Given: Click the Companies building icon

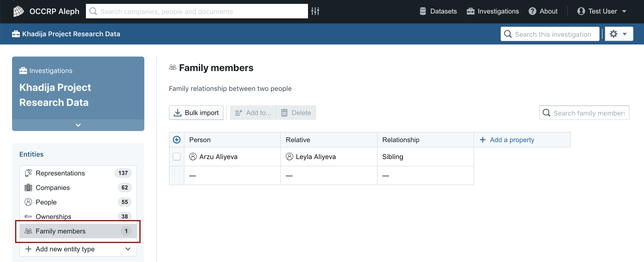Looking at the screenshot, I should pyautogui.click(x=28, y=187).
